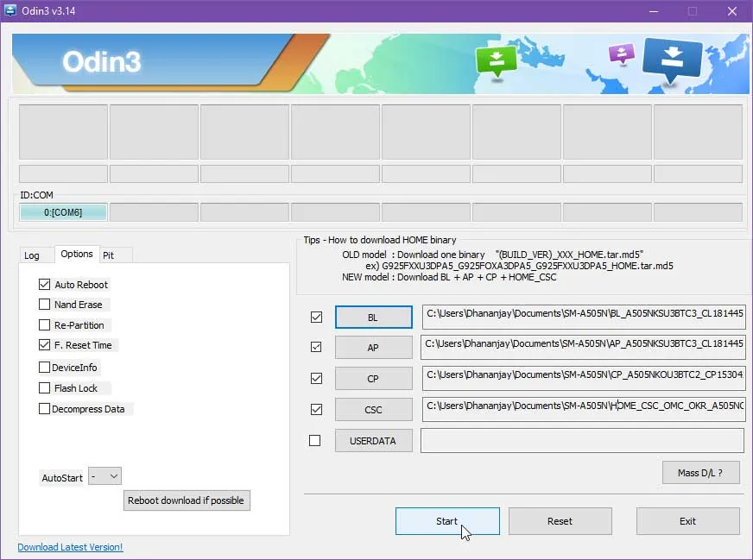Disable Auto Reboot
This screenshot has width=753, height=560.
pyautogui.click(x=45, y=284)
